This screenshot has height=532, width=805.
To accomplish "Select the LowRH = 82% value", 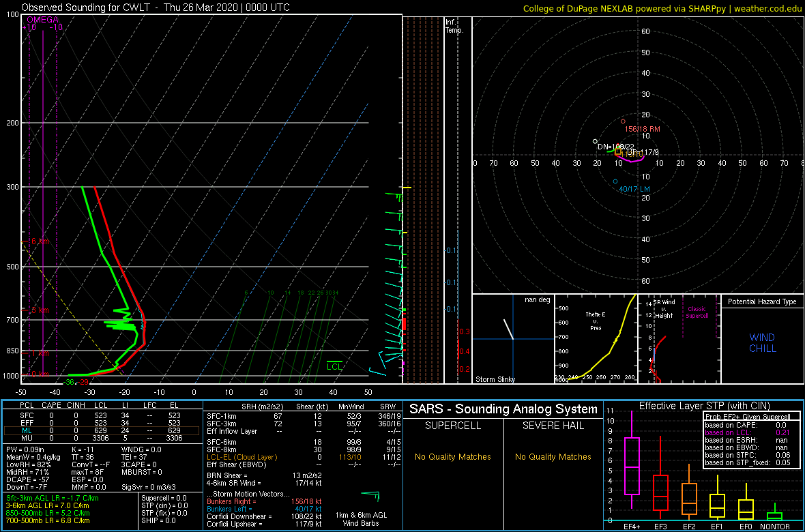I will pyautogui.click(x=27, y=464).
